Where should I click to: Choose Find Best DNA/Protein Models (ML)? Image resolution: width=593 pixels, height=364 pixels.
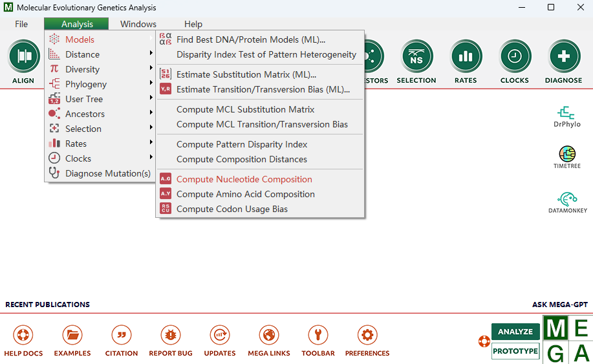coord(250,39)
